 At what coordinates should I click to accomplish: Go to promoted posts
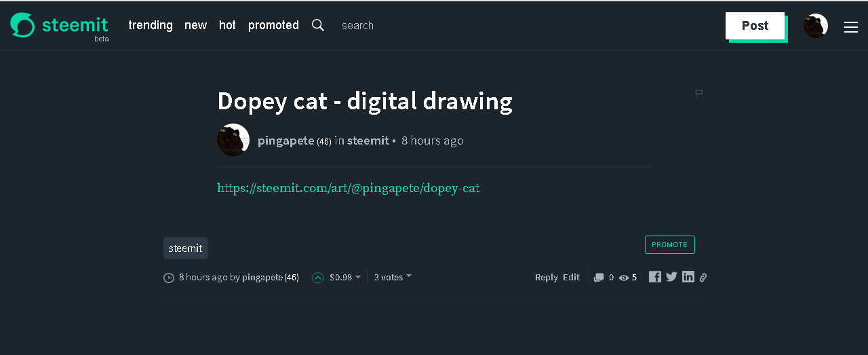pyautogui.click(x=273, y=25)
